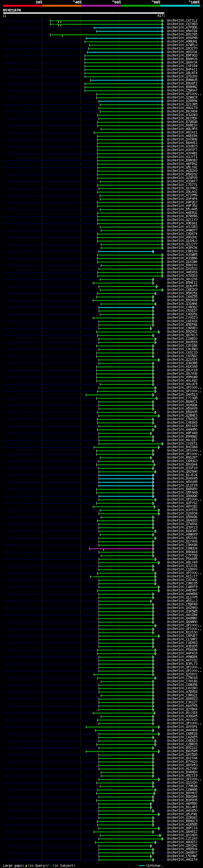The width and height of the screenshot is (203, 868).
Task: Click the cyan alignment bar for Q2RRM4
Action: [131, 101]
